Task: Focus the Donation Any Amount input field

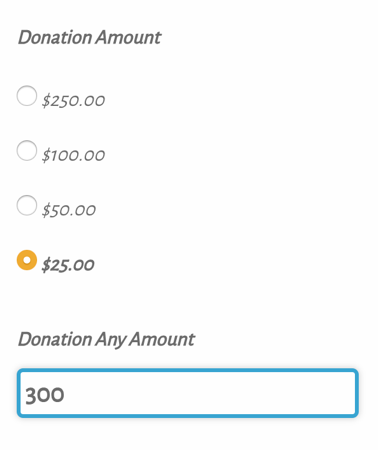Action: (x=188, y=393)
